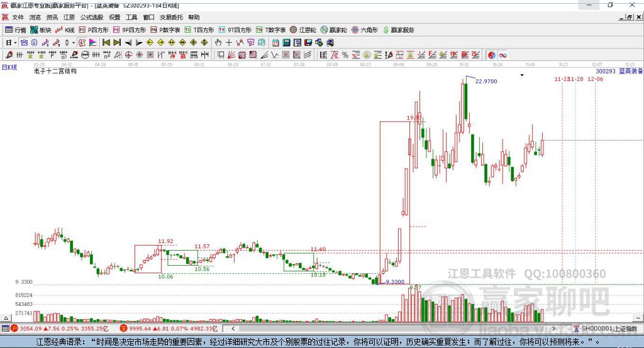Toggle the yin-yang Taiji icon
Image resolution: width=644 pixels, height=348 pixels.
point(492,55)
